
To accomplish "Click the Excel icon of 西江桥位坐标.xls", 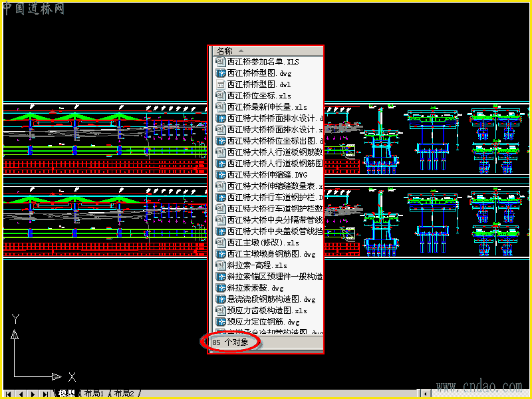I will click(221, 96).
